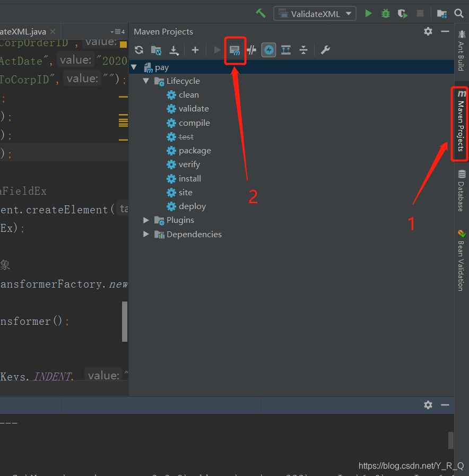
Task: Close the ValidateXML.java editor tab
Action: [53, 31]
